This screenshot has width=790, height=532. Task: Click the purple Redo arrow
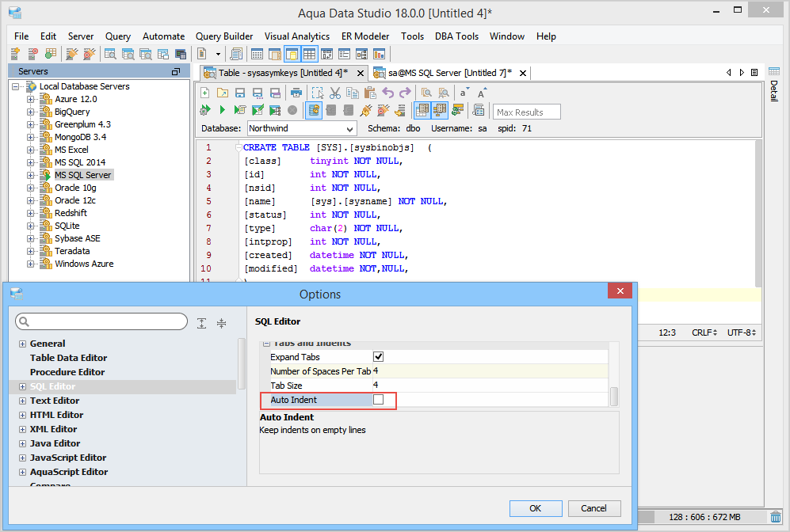(405, 93)
